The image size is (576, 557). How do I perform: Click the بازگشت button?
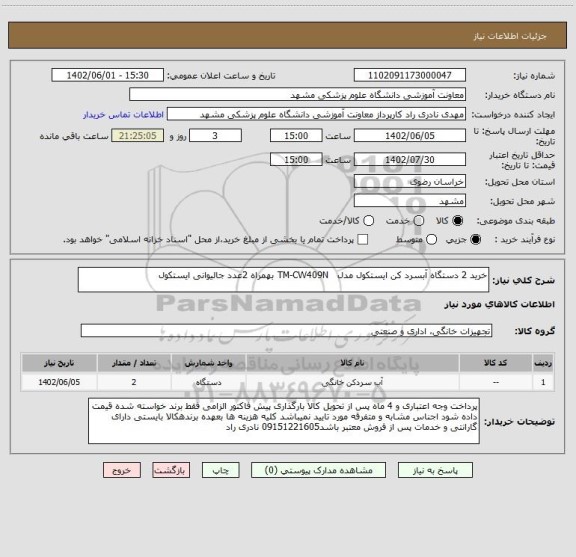pos(171,470)
